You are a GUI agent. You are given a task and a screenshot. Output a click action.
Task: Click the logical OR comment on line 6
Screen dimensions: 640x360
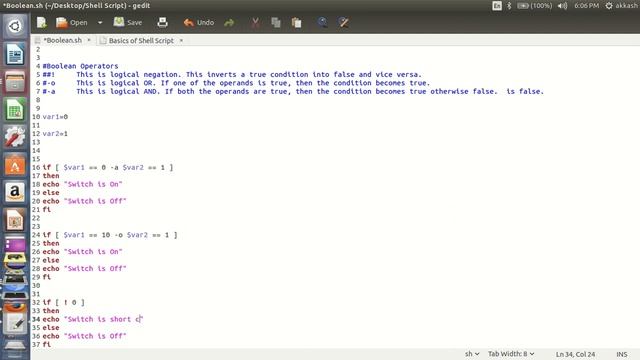pyautogui.click(x=236, y=83)
